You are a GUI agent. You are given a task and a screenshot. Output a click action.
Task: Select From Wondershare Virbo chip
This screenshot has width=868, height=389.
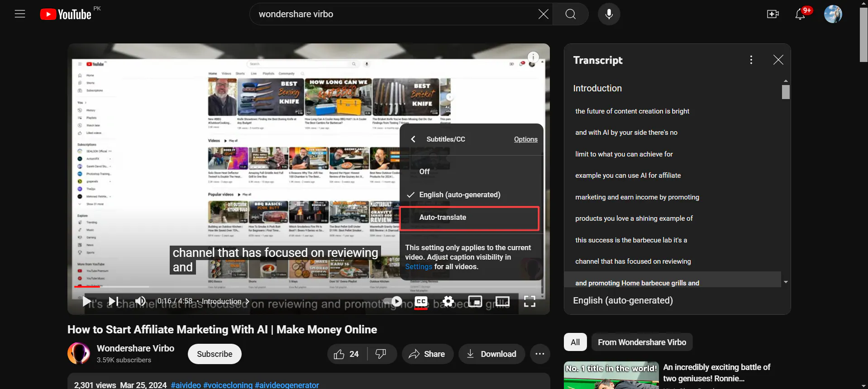(642, 342)
